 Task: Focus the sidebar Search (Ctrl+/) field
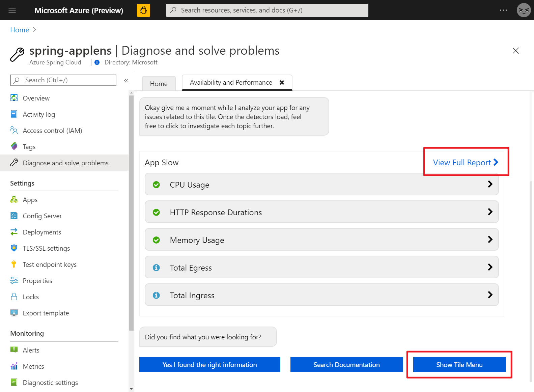(x=63, y=80)
